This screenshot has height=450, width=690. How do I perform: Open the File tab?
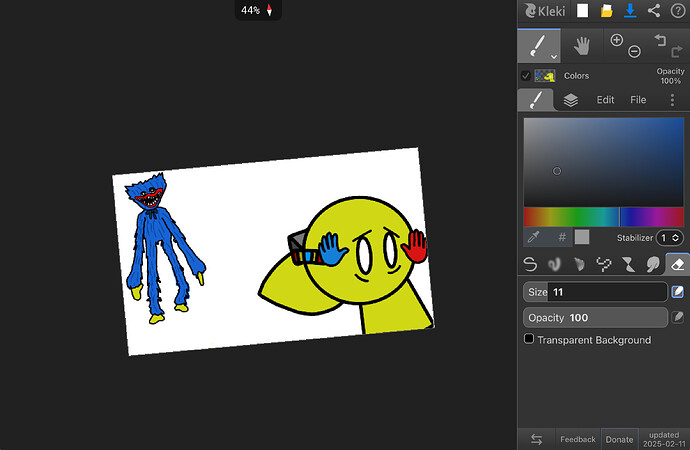638,100
